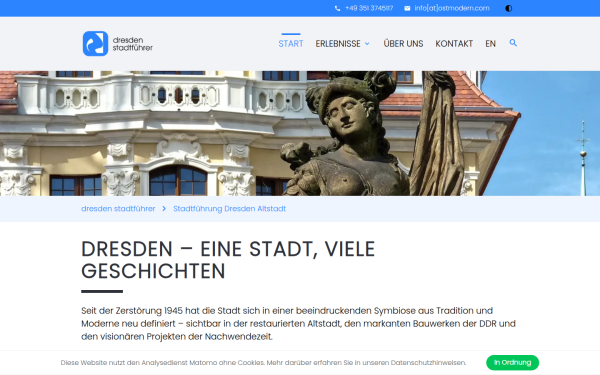
Task: Open the Erlebnisse menu item
Action: tap(338, 44)
